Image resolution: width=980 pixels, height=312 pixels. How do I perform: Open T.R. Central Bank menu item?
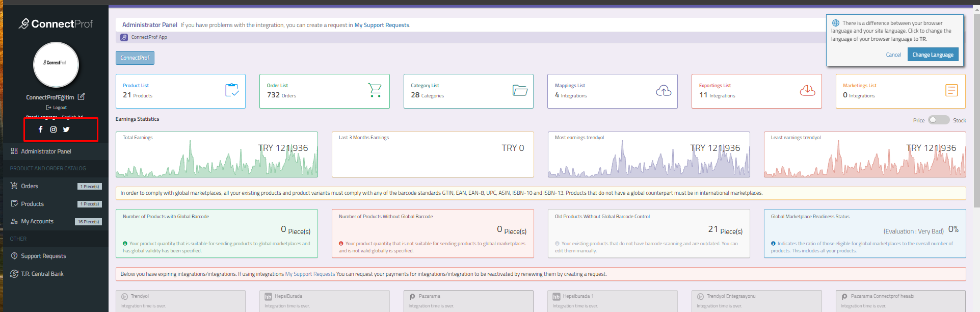pos(42,274)
